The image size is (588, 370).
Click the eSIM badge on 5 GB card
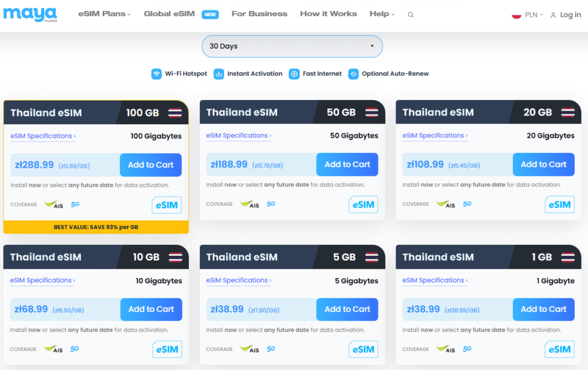pyautogui.click(x=363, y=350)
